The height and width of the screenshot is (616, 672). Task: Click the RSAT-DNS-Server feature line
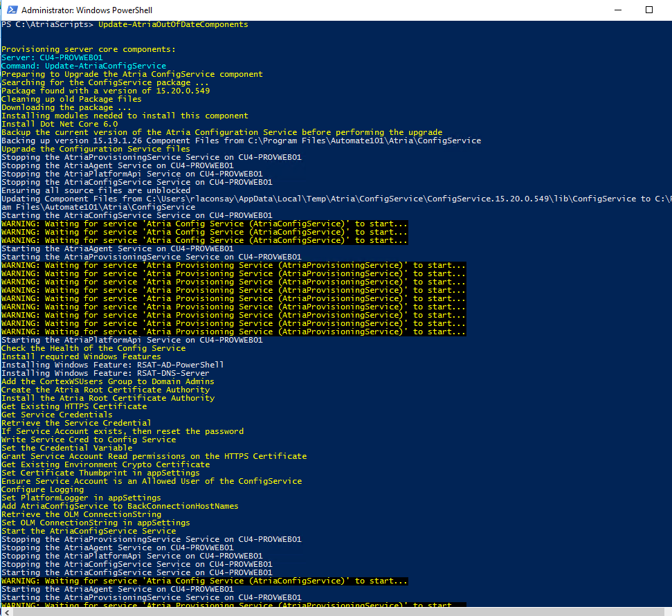point(105,373)
